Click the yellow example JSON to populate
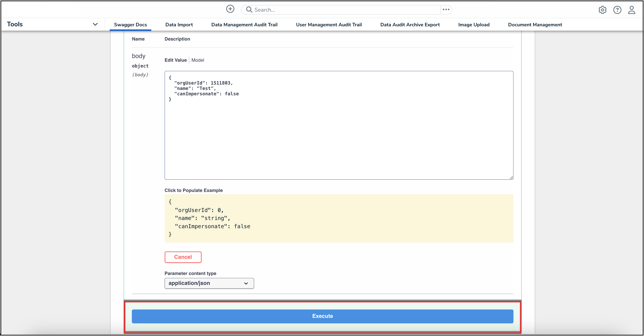Image resolution: width=644 pixels, height=336 pixels. 338,218
